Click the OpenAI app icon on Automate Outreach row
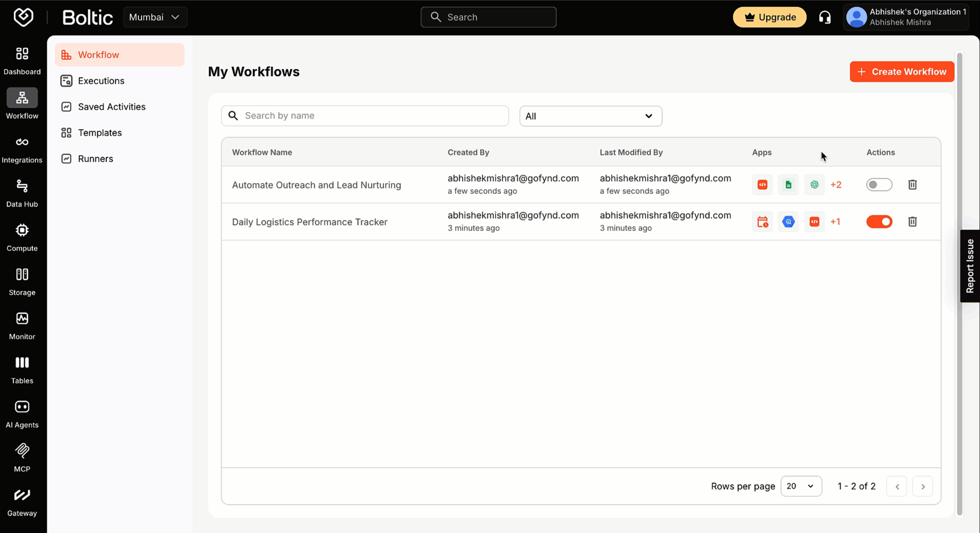Image resolution: width=980 pixels, height=533 pixels. [814, 185]
